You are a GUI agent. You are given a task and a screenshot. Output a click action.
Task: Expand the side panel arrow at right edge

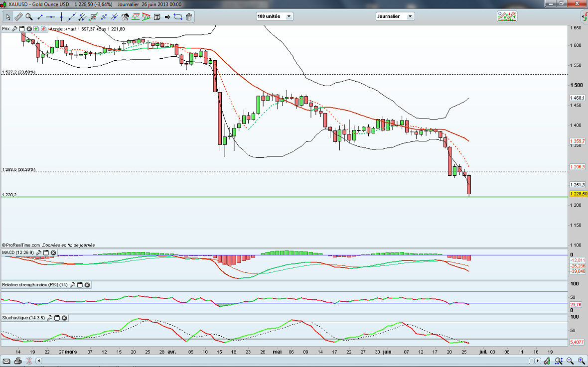pos(584,16)
